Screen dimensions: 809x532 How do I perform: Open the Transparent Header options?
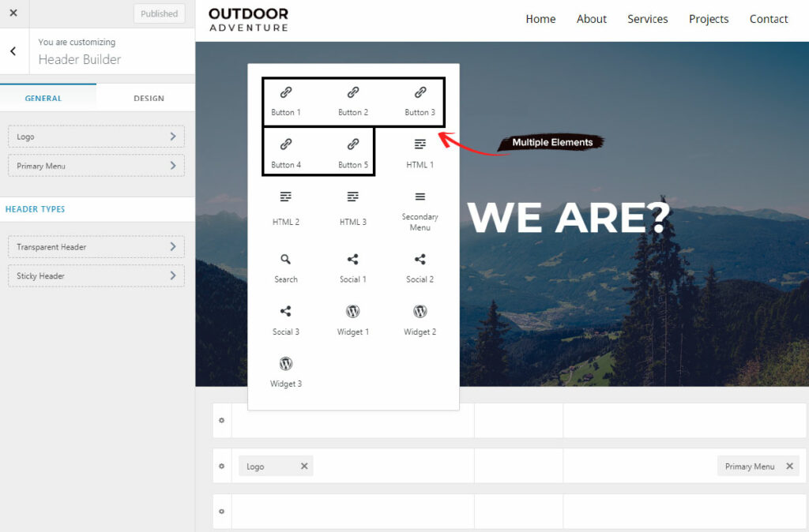(x=96, y=247)
